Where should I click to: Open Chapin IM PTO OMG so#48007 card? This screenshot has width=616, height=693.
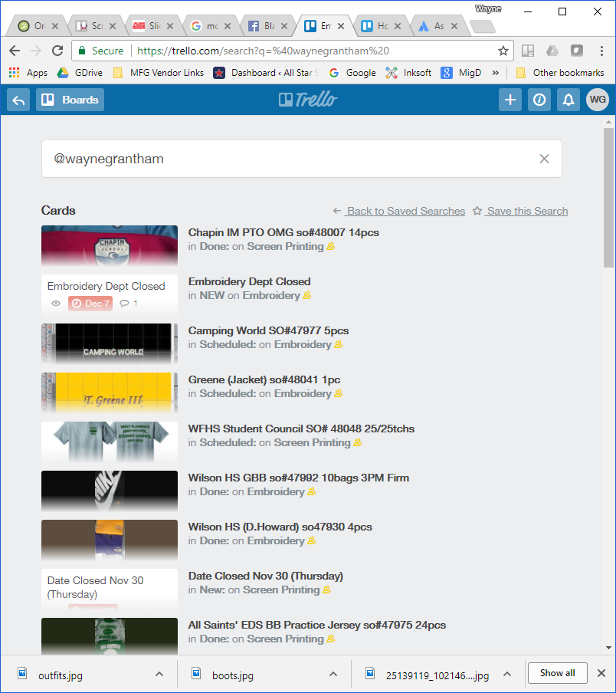point(283,232)
